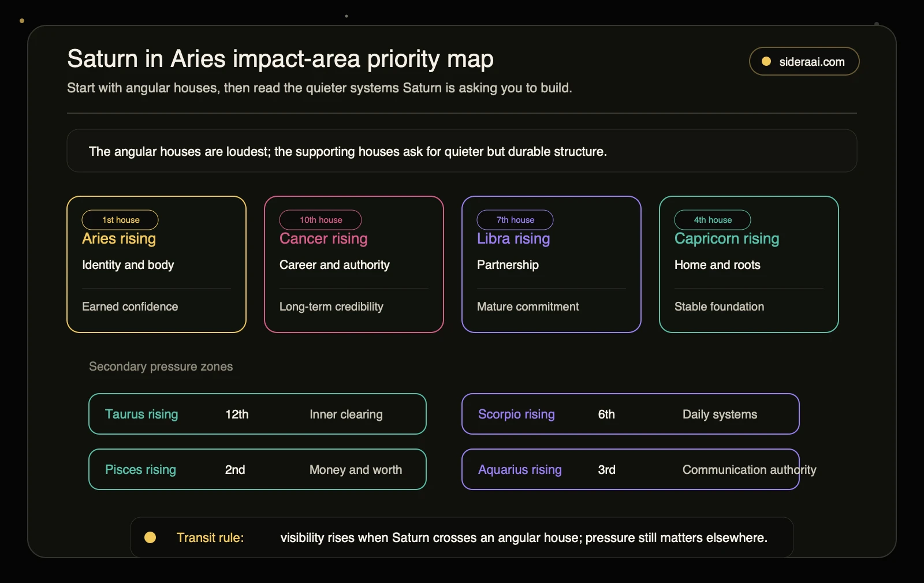Click the 12th value in Taurus row
Screen dimensions: 924x583
pyautogui.click(x=237, y=414)
